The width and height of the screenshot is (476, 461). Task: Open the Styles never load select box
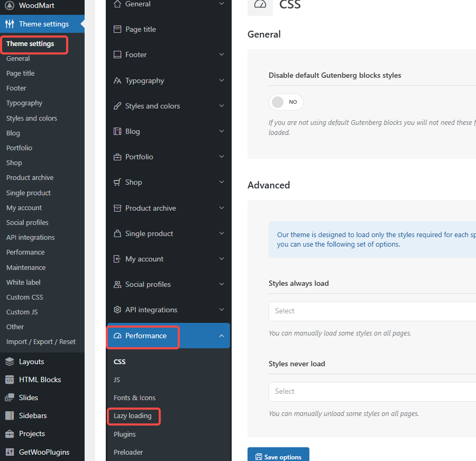370,391
